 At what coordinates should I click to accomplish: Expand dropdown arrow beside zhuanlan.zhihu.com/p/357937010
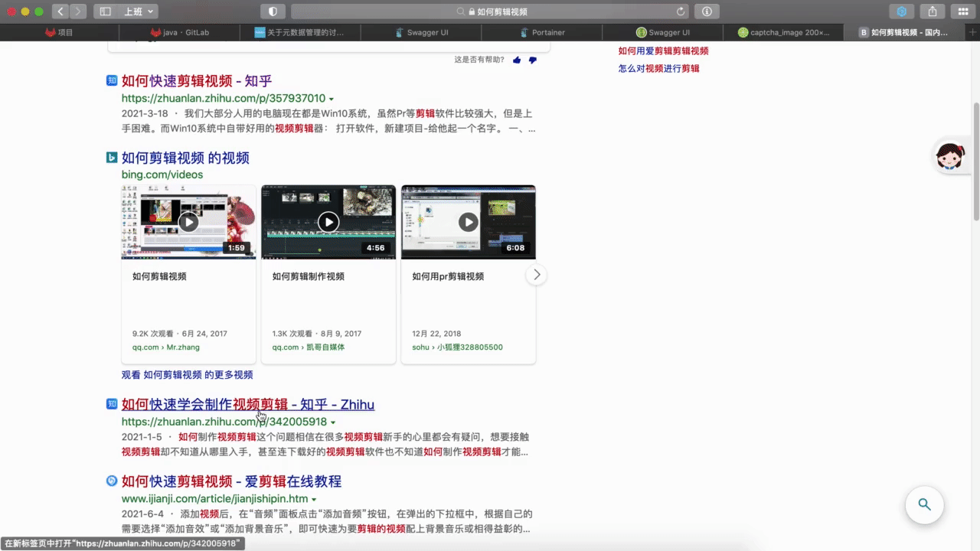[x=332, y=99]
